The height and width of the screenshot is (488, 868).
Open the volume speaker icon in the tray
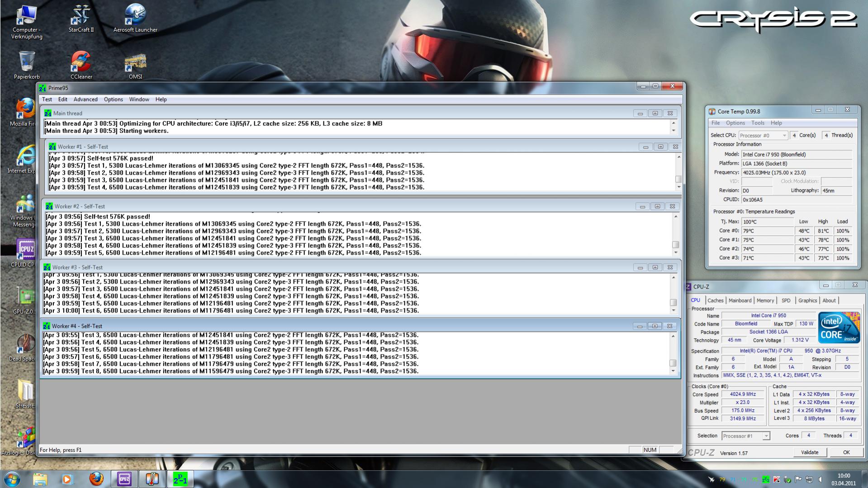821,479
